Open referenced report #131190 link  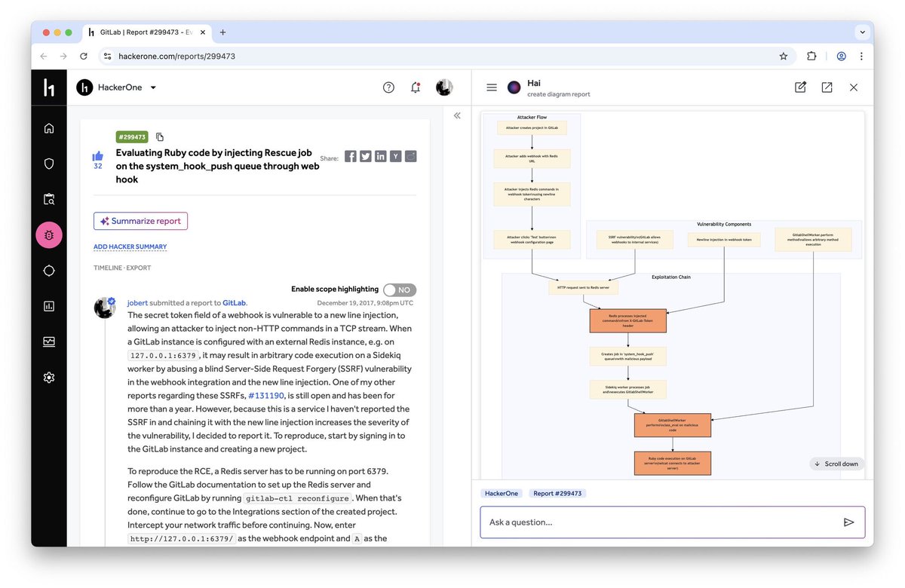[x=266, y=395]
